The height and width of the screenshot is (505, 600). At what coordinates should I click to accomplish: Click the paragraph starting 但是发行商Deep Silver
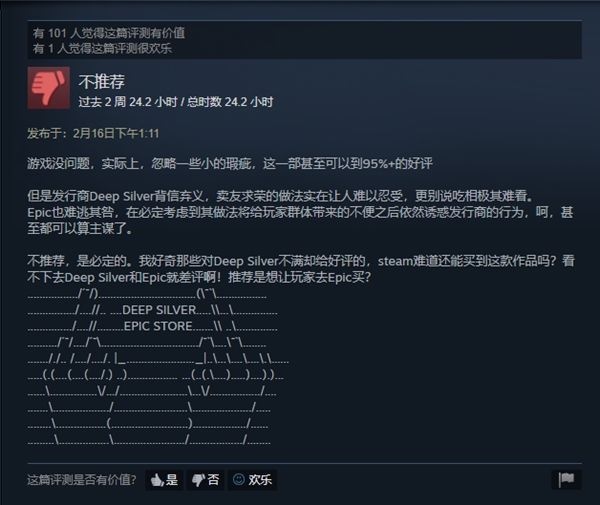[300, 212]
